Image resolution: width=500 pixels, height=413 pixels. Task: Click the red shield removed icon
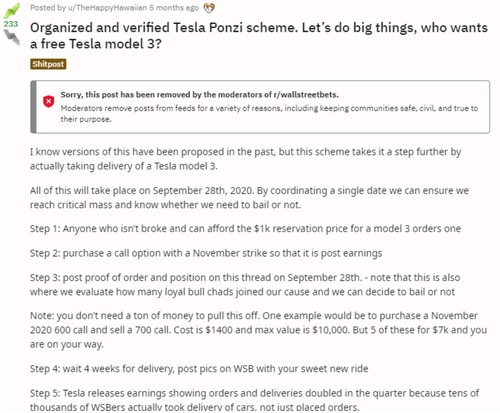click(x=49, y=101)
